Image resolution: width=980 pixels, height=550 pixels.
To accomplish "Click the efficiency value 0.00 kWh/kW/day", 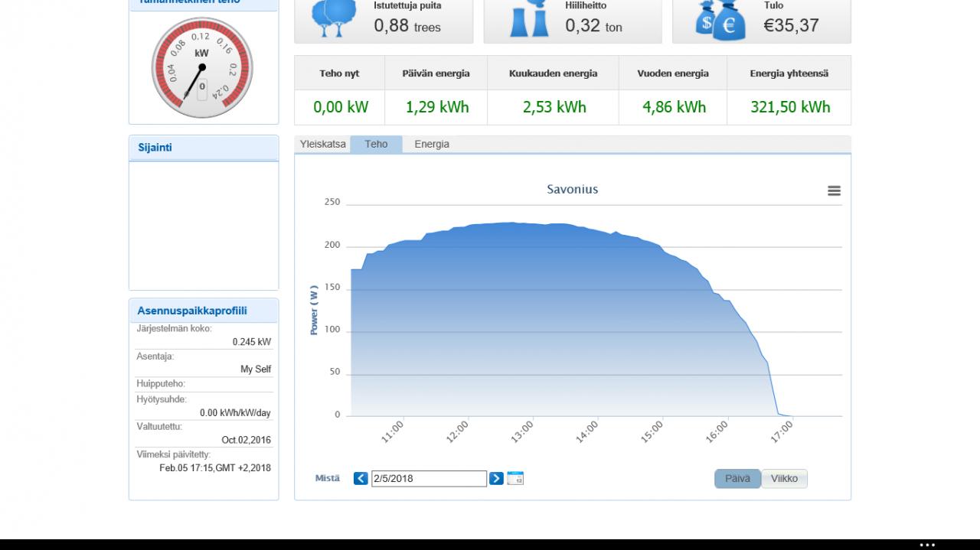I will tap(236, 413).
